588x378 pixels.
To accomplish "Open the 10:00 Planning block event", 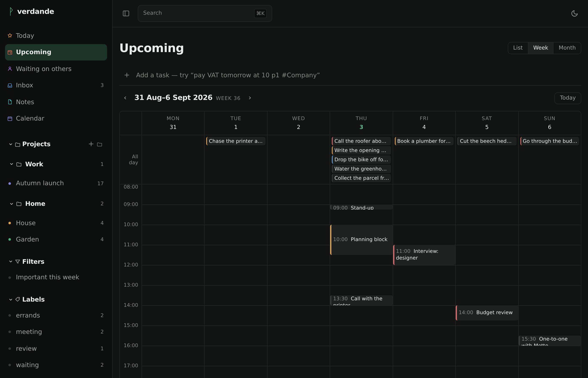I will [361, 240].
